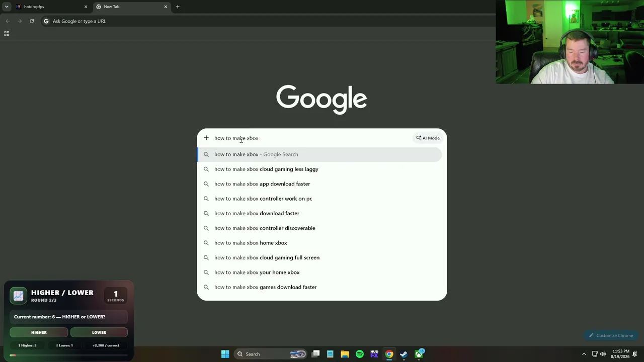Open Steam from the taskbar
The height and width of the screenshot is (362, 644).
[404, 354]
